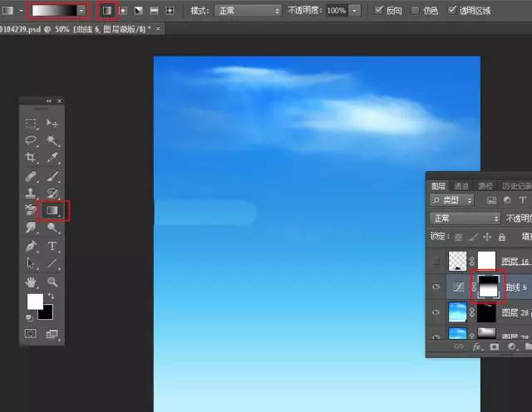This screenshot has height=412, width=532.
Task: Switch to the 路径 (Paths) tab
Action: coord(485,186)
